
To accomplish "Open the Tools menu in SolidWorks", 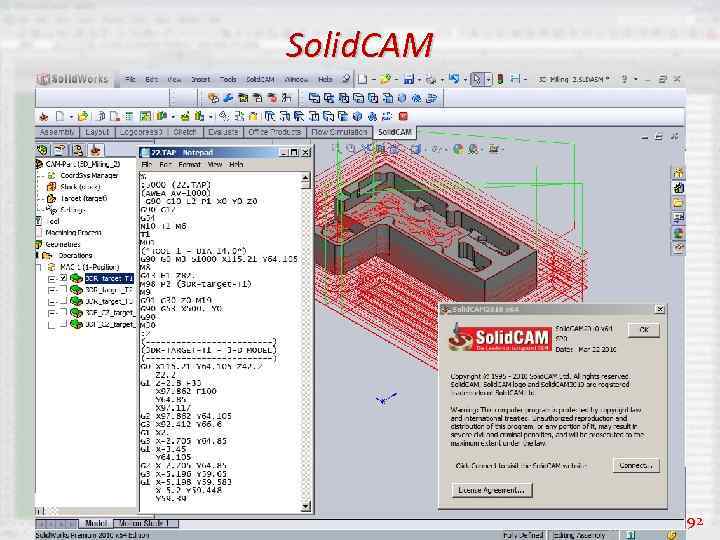I will click(x=228, y=79).
